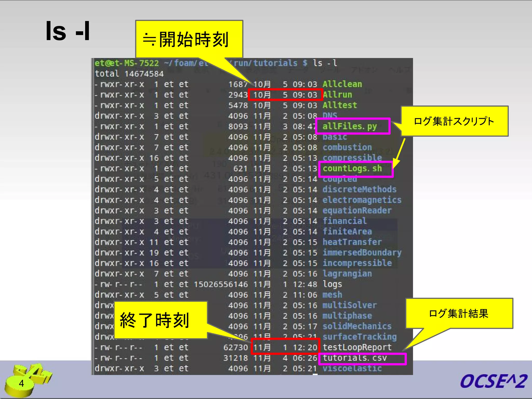Click the ls -l slide title
Viewport: 532px width, 399px height.
pyautogui.click(x=68, y=32)
